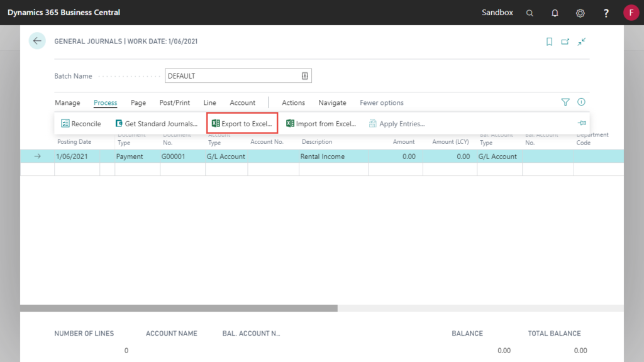Click the Reconcile action
The width and height of the screenshot is (644, 362).
coord(80,123)
